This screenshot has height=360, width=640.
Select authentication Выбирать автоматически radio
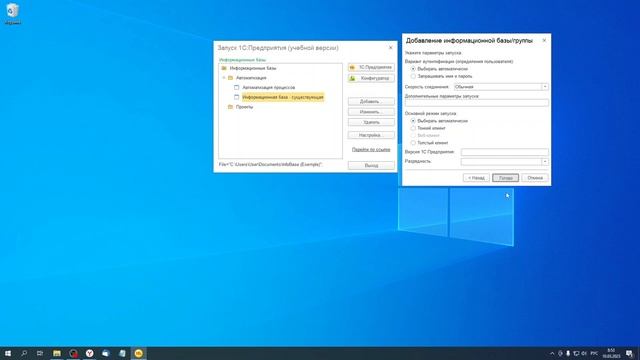(x=413, y=69)
